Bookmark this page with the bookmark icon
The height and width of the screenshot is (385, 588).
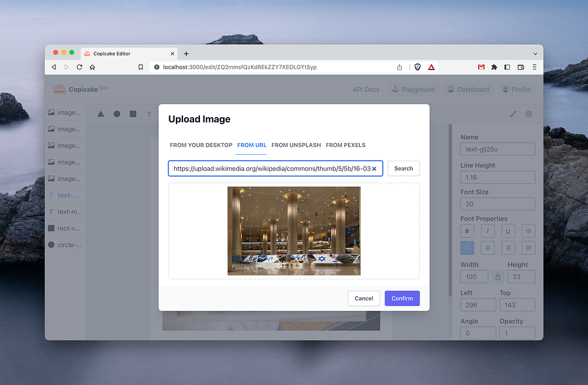coord(141,67)
